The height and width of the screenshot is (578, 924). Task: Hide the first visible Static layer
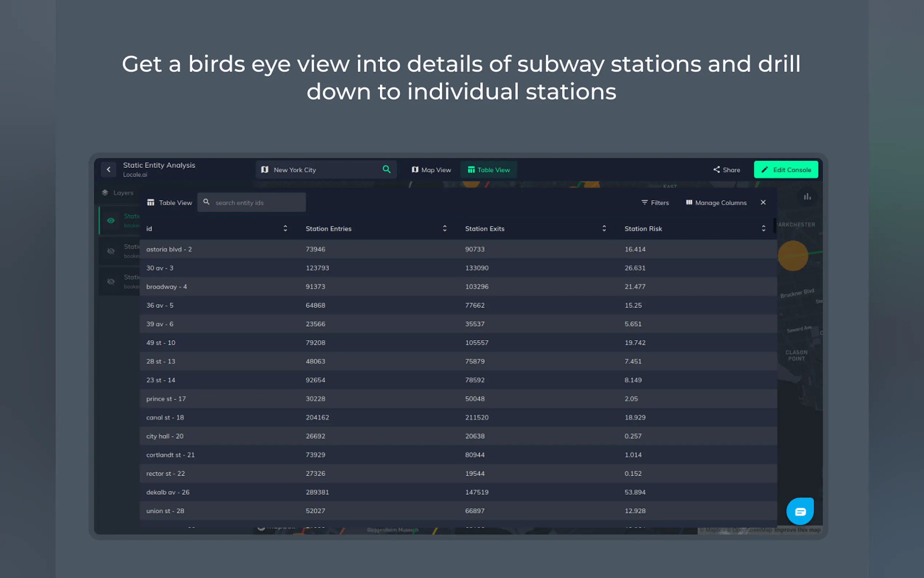tap(111, 221)
